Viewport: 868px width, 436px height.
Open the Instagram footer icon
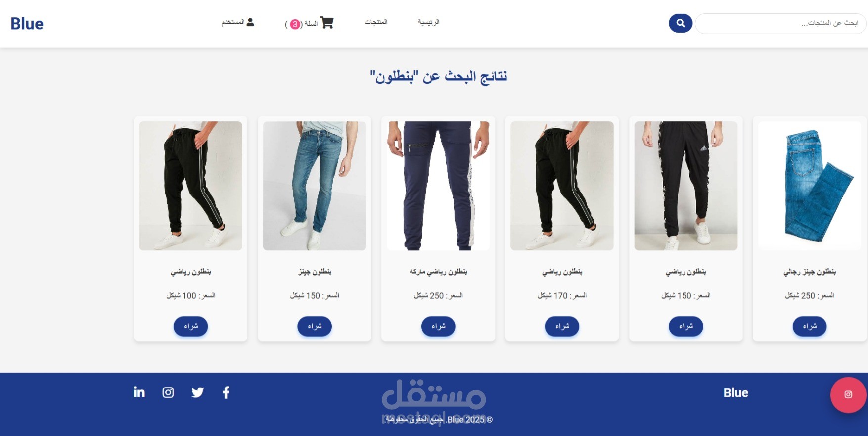[168, 392]
